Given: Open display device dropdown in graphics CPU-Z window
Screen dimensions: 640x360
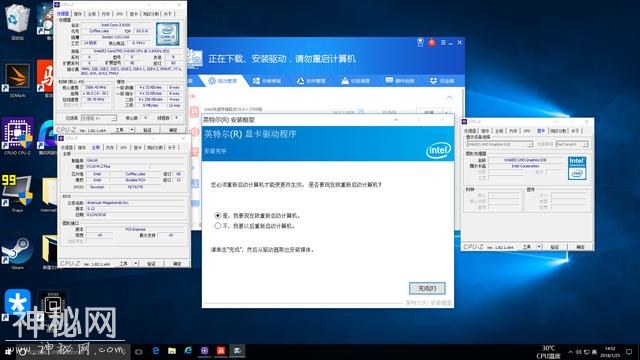Looking at the screenshot, I should pos(500,144).
